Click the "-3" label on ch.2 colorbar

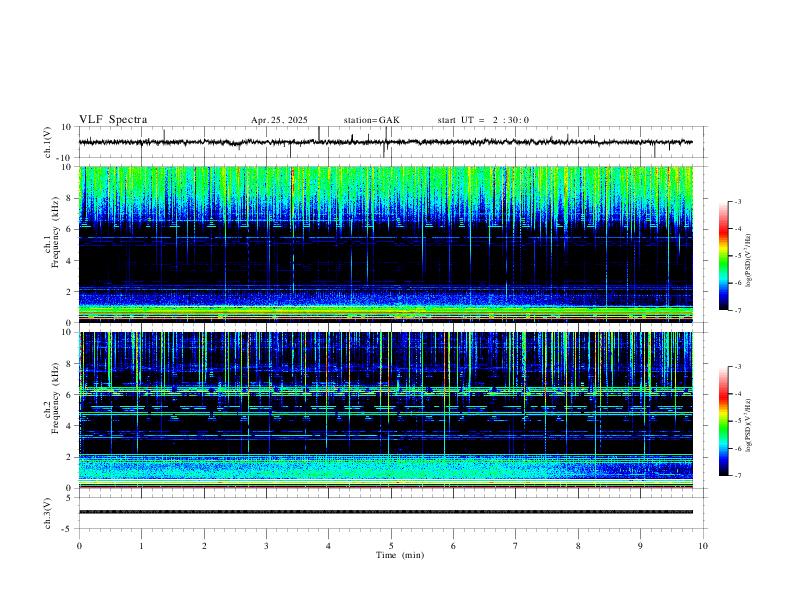pos(738,367)
